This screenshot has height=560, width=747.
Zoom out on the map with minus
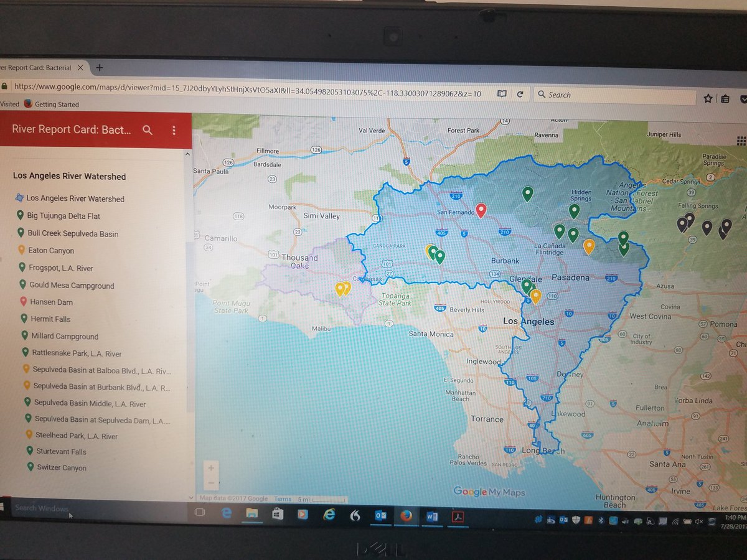pyautogui.click(x=211, y=483)
